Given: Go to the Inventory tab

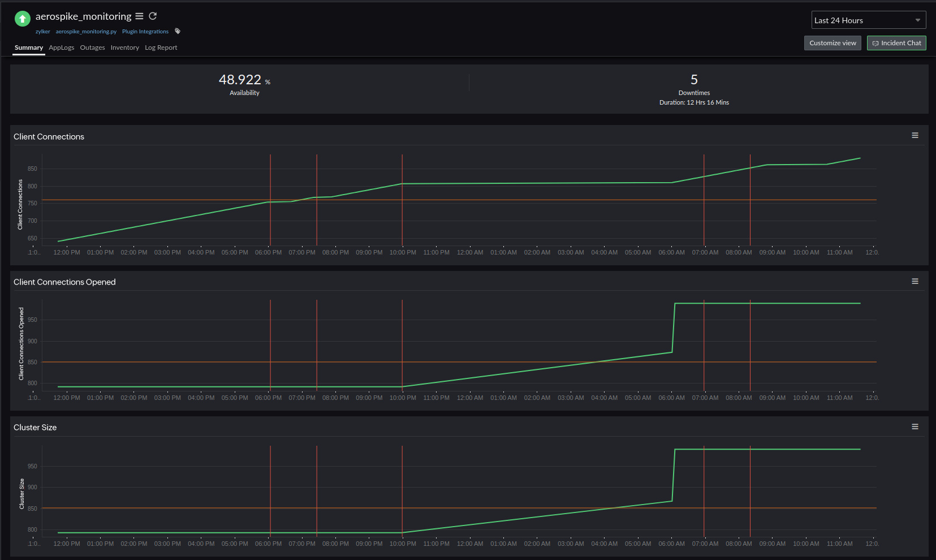Looking at the screenshot, I should [125, 48].
